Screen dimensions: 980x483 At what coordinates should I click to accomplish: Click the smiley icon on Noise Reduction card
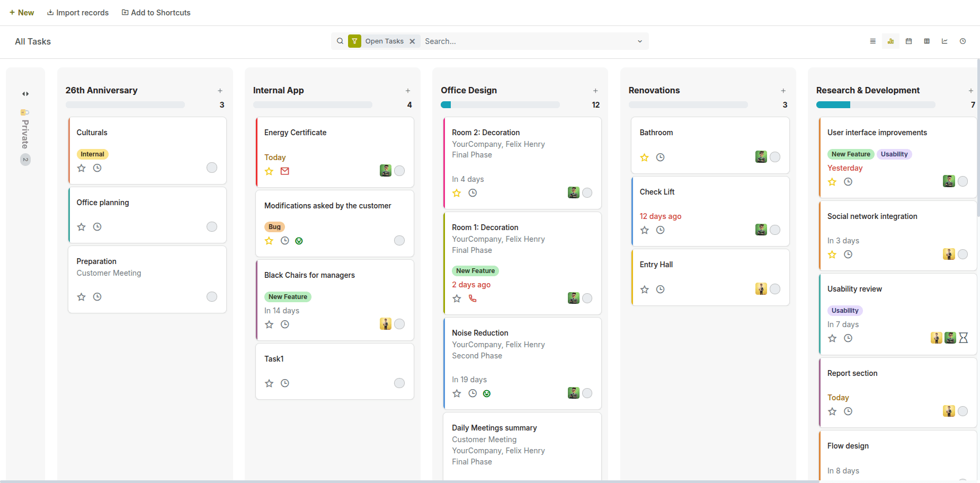point(486,393)
